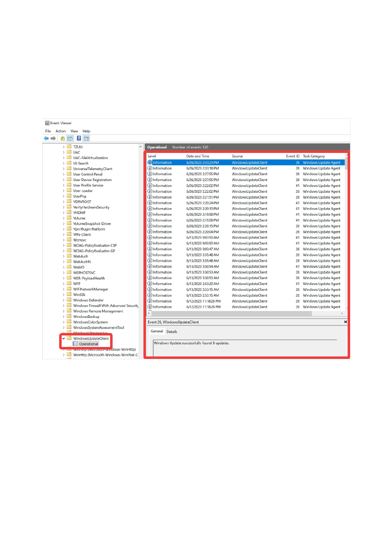Switch to the Details tab

[x=172, y=332]
